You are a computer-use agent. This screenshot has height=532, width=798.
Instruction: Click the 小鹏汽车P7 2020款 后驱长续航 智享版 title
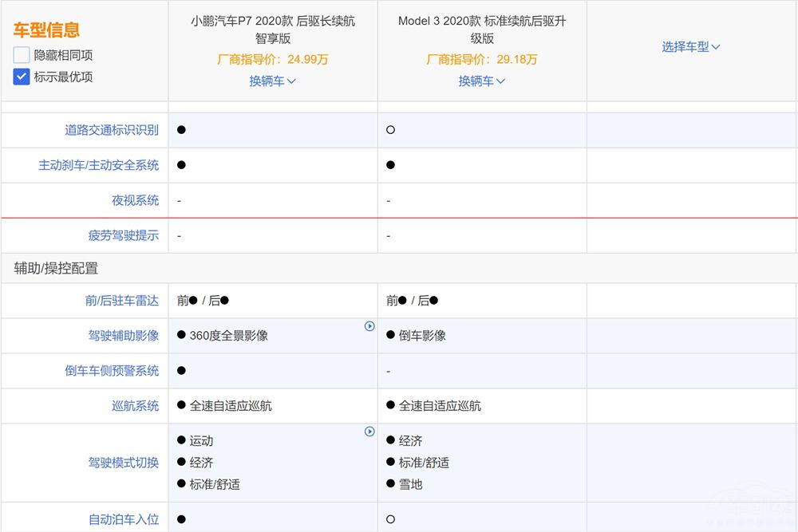tap(273, 30)
